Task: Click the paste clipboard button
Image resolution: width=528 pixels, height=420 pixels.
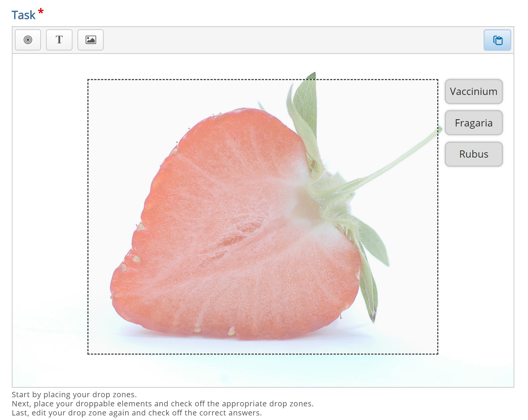Action: 497,40
